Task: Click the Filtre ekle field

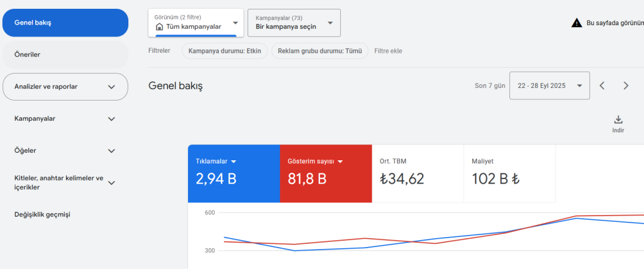Action: pyautogui.click(x=388, y=51)
